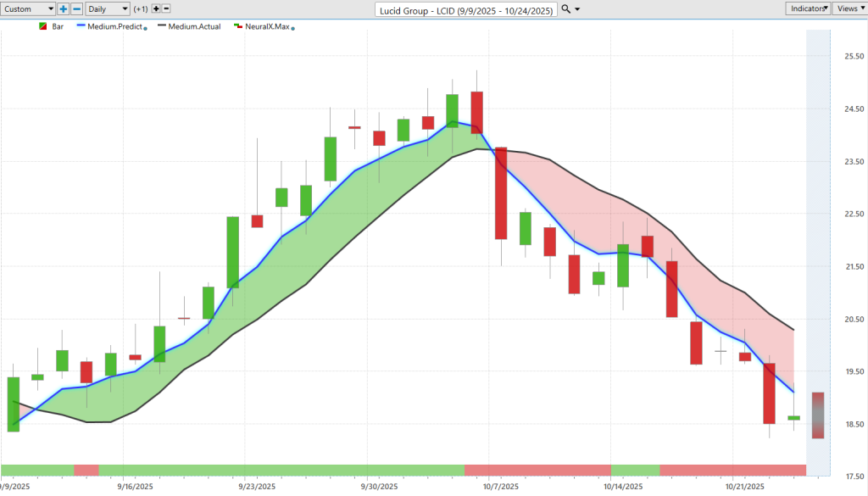
Task: Toggle the Medium.Actual legend entry
Action: [x=193, y=27]
